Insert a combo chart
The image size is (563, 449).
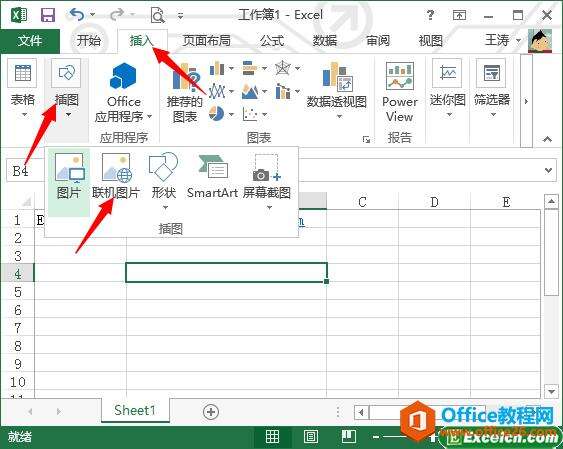(x=283, y=91)
